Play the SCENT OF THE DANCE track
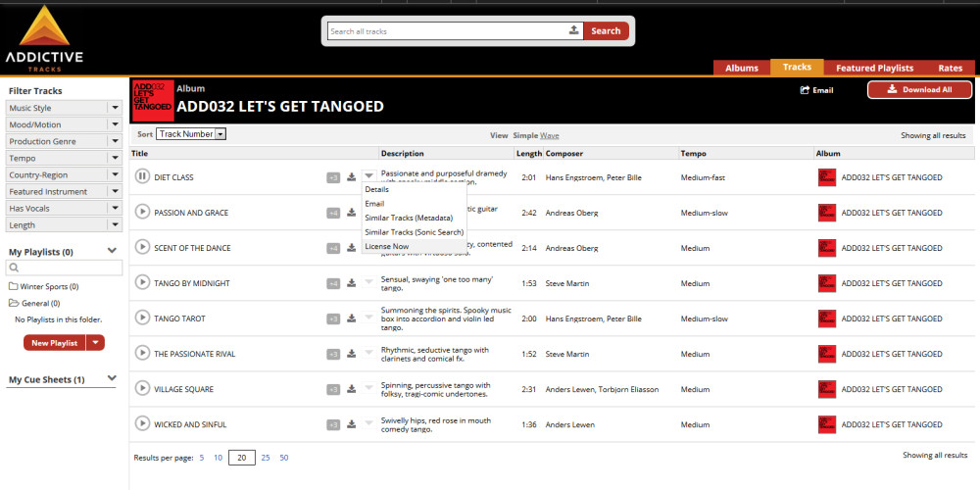 (142, 248)
